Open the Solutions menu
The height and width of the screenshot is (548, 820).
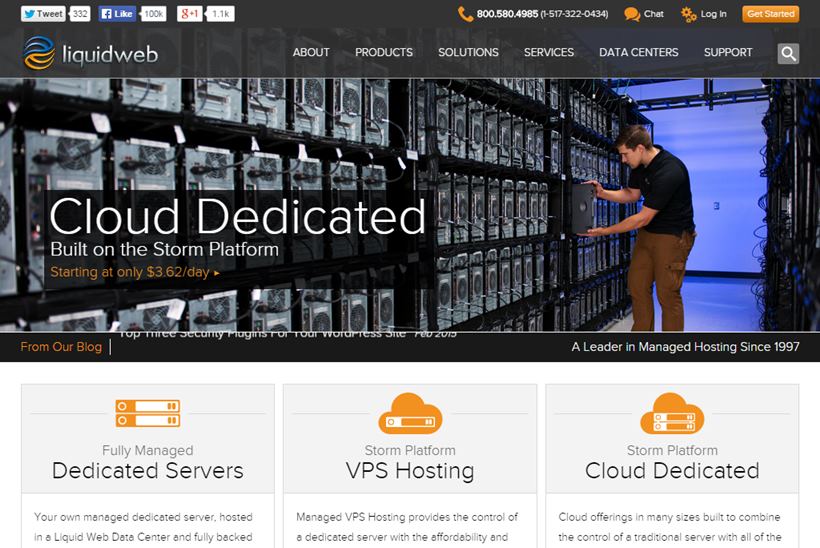point(468,52)
